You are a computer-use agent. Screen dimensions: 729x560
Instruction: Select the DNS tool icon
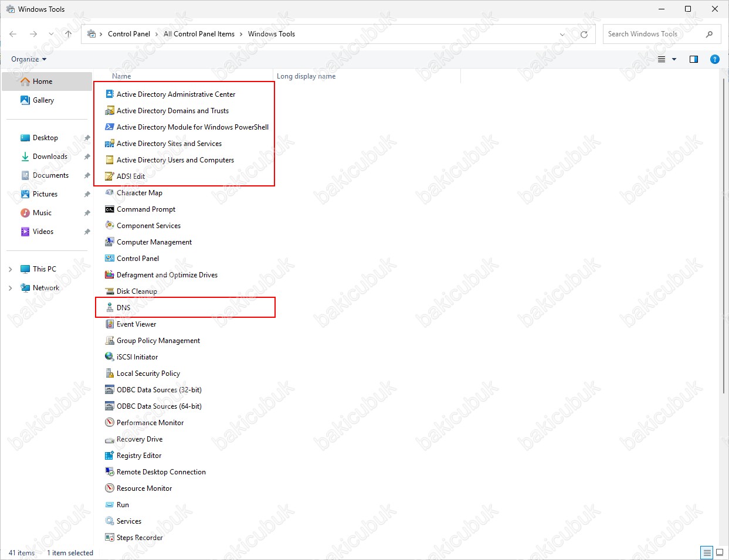click(110, 307)
